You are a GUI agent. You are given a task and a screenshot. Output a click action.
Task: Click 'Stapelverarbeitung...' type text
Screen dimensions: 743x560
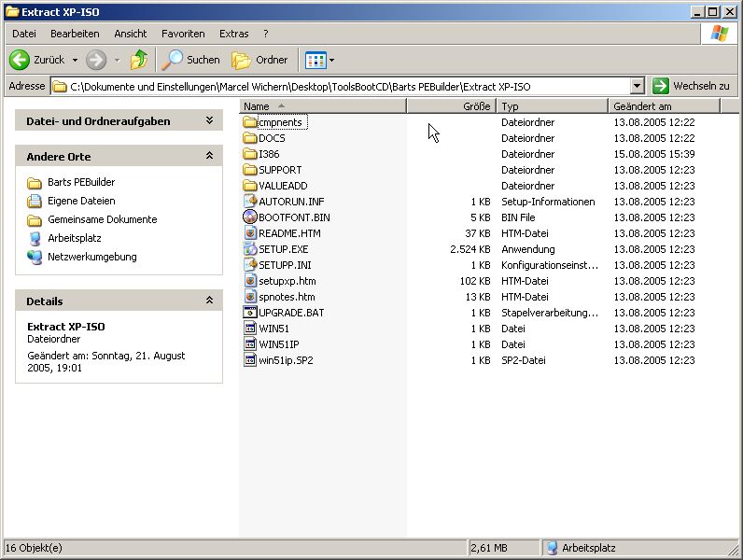click(550, 313)
